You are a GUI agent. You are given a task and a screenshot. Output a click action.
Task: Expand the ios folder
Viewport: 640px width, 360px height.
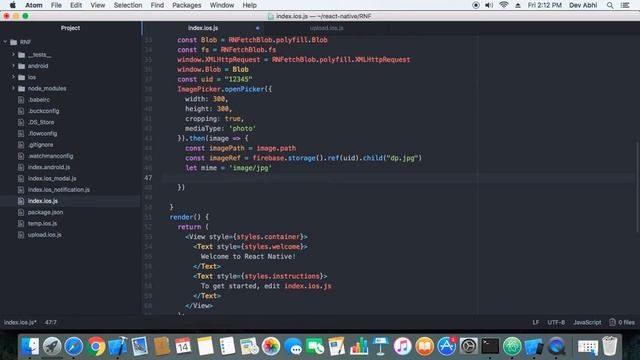tap(13, 77)
